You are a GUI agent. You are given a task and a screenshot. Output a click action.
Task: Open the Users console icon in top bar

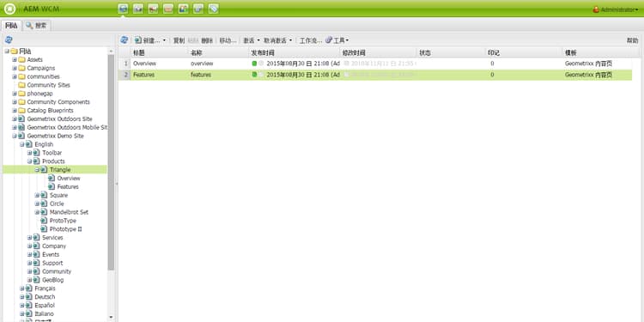coord(183,9)
